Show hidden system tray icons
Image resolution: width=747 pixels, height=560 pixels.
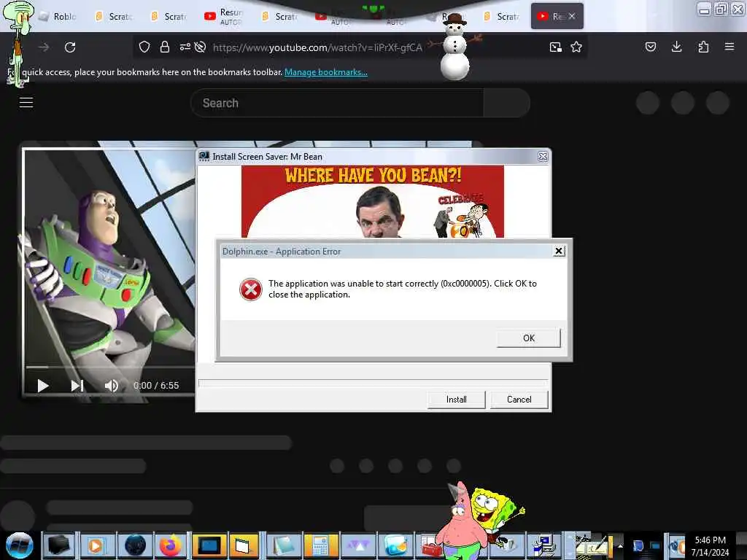(620, 545)
